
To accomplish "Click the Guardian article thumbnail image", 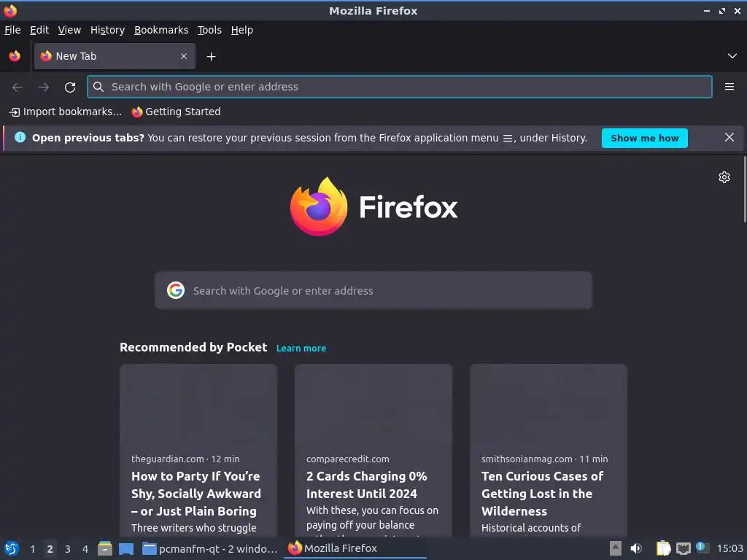I will (x=198, y=405).
